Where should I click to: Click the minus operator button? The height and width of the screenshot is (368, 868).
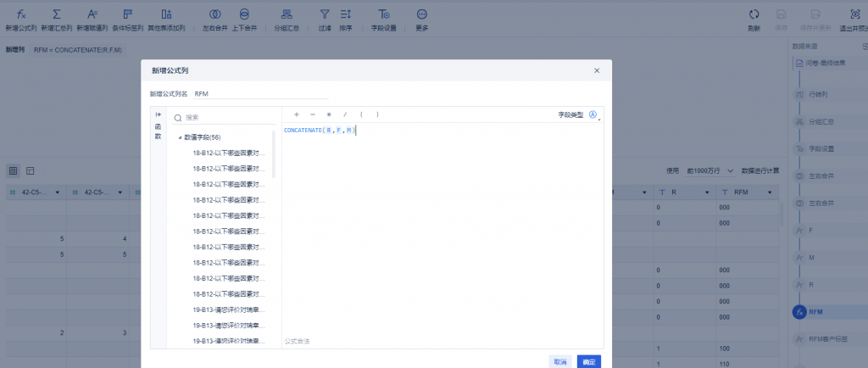tap(313, 114)
